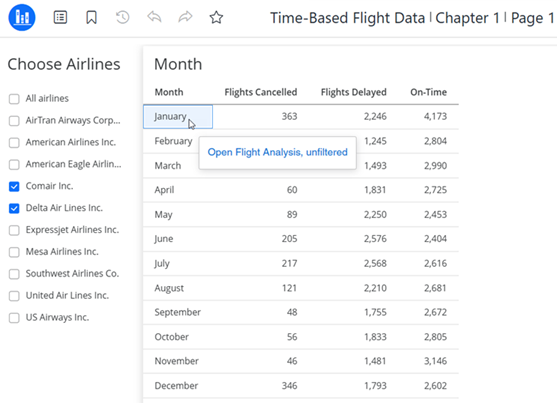The width and height of the screenshot is (557, 403).
Task: Uncheck the Delta Air Lines Inc. checkbox
Action: 14,208
